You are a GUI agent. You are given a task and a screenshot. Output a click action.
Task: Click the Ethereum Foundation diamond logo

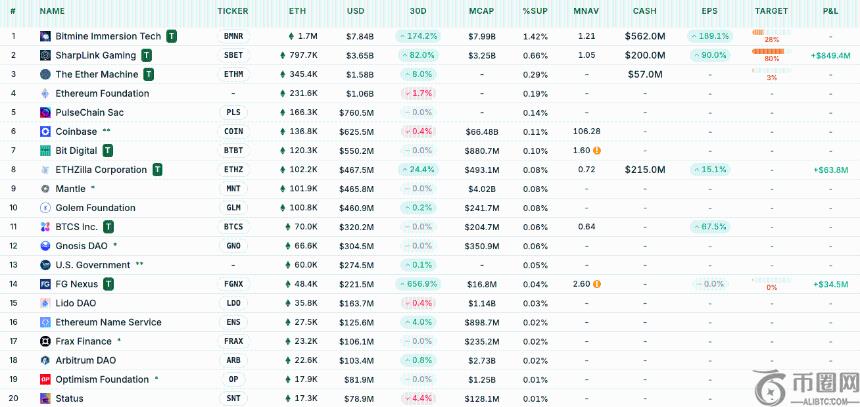click(46, 93)
